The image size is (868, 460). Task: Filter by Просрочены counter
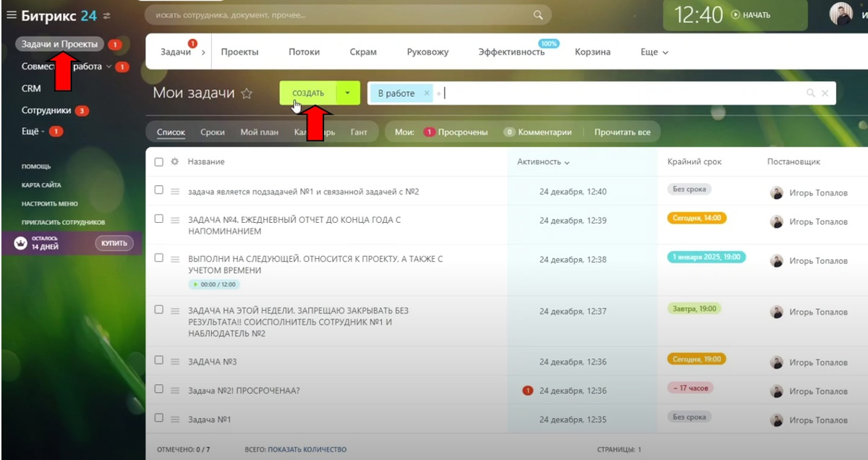point(455,132)
